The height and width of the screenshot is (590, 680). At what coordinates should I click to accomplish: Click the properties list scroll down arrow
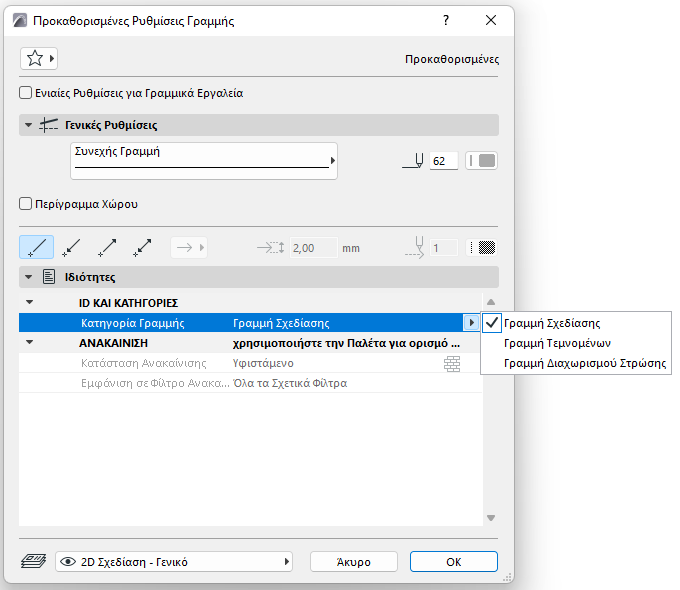pyautogui.click(x=491, y=518)
